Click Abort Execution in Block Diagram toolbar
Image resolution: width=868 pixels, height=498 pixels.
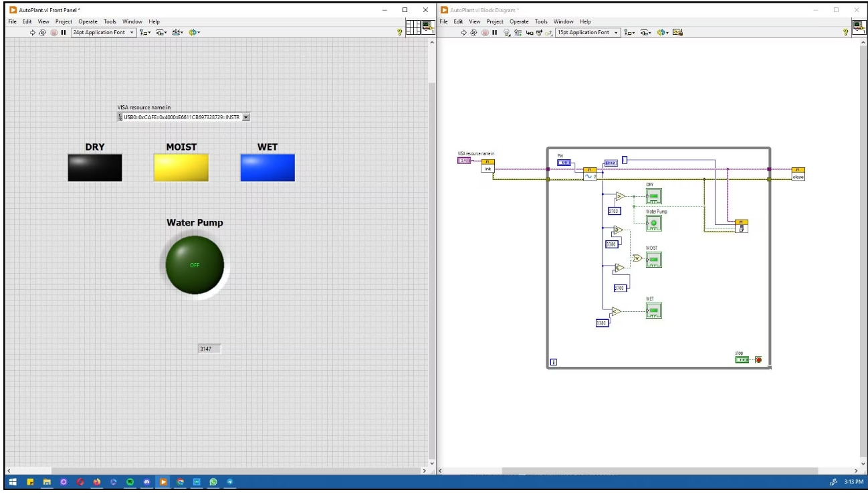coord(485,32)
